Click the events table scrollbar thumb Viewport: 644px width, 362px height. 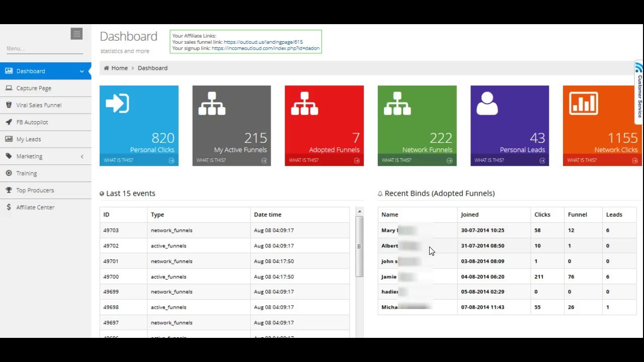359,246
